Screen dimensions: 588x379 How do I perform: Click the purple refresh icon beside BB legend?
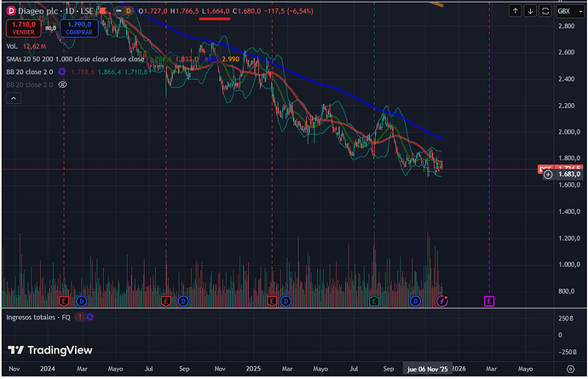(x=62, y=72)
